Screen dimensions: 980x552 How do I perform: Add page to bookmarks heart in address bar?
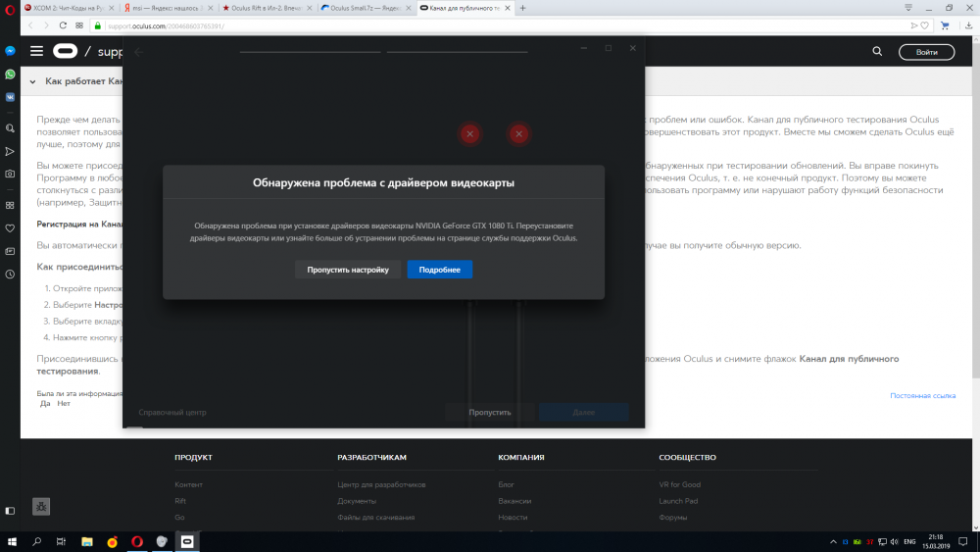(x=925, y=25)
